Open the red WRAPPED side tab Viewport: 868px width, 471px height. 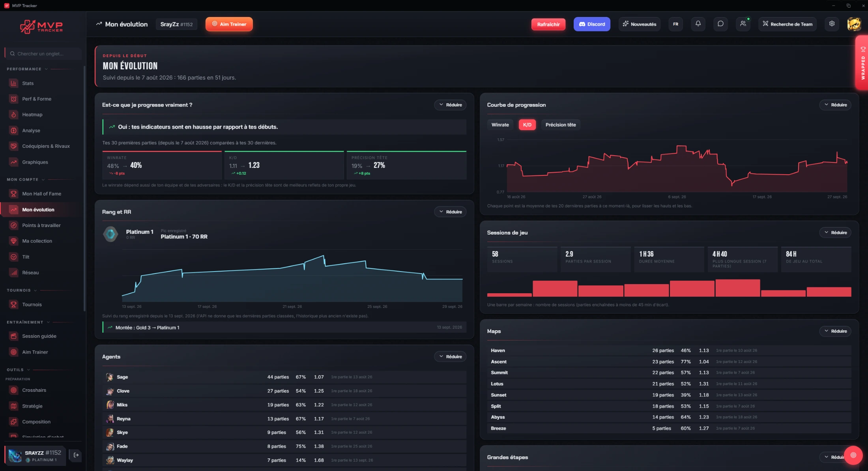(x=862, y=63)
